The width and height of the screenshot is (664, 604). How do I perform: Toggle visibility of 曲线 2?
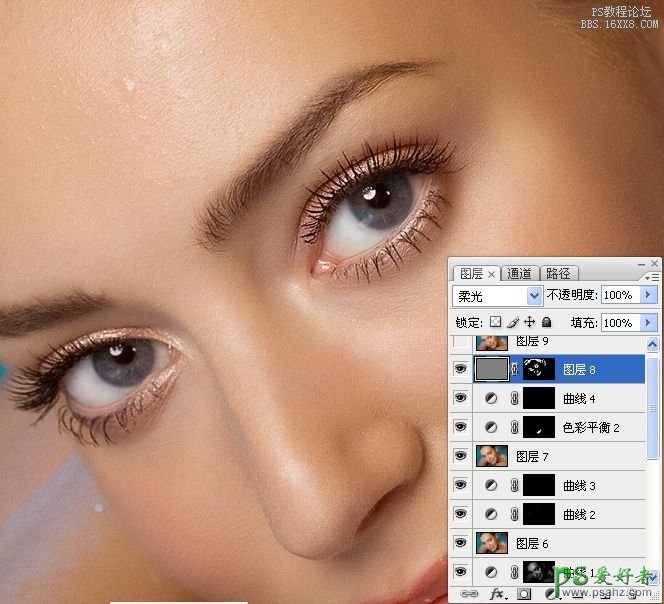coord(460,514)
